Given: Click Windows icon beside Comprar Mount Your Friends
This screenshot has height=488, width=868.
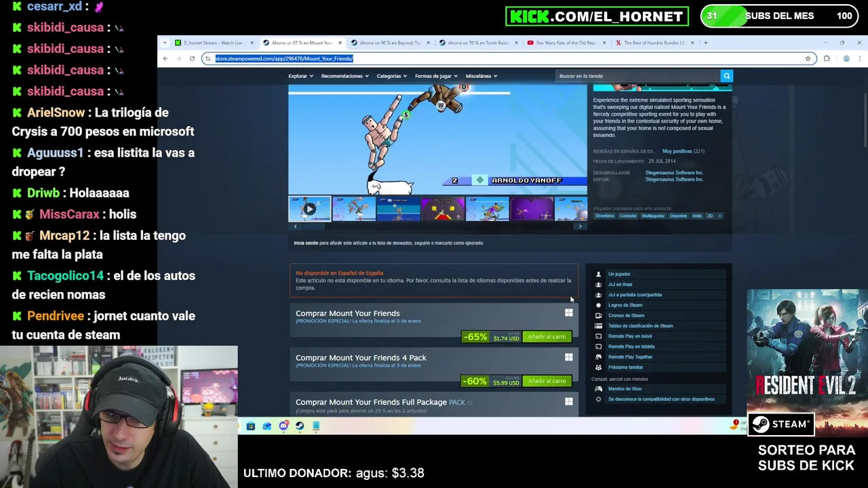Looking at the screenshot, I should 569,313.
